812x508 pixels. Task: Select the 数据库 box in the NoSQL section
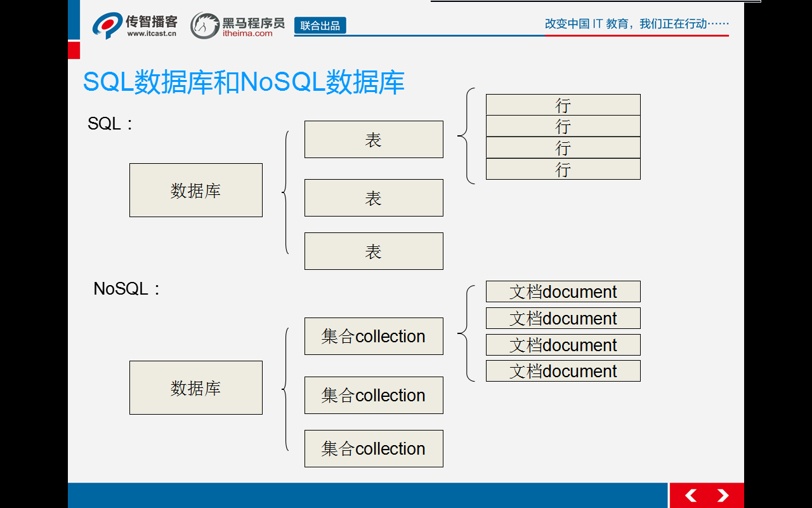pyautogui.click(x=196, y=388)
